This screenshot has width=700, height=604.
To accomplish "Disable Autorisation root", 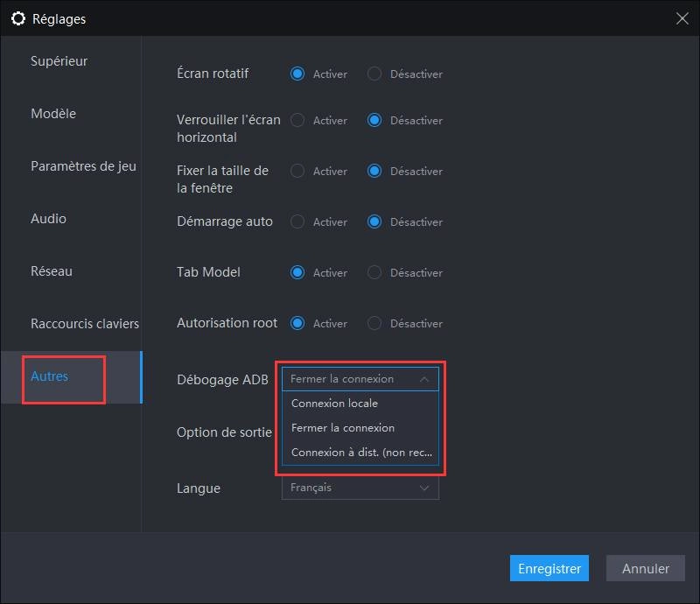I will [376, 323].
